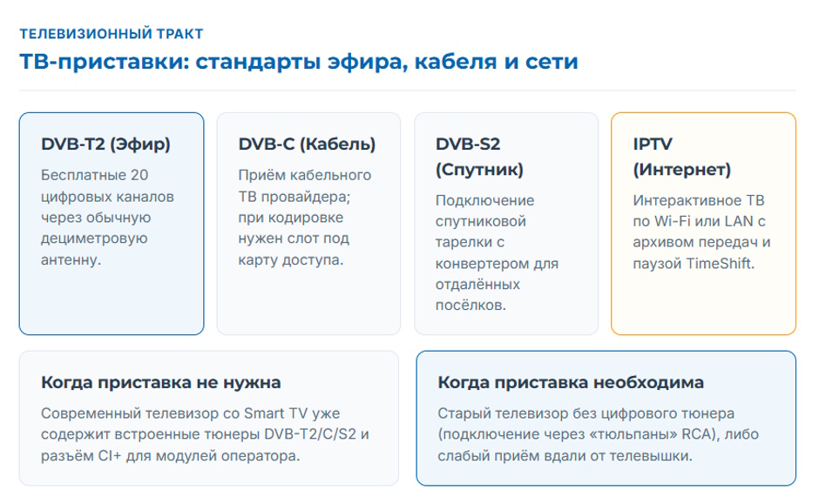The image size is (819, 504).
Task: Open the 'Когда приставка необходима' card title
Action: [571, 382]
